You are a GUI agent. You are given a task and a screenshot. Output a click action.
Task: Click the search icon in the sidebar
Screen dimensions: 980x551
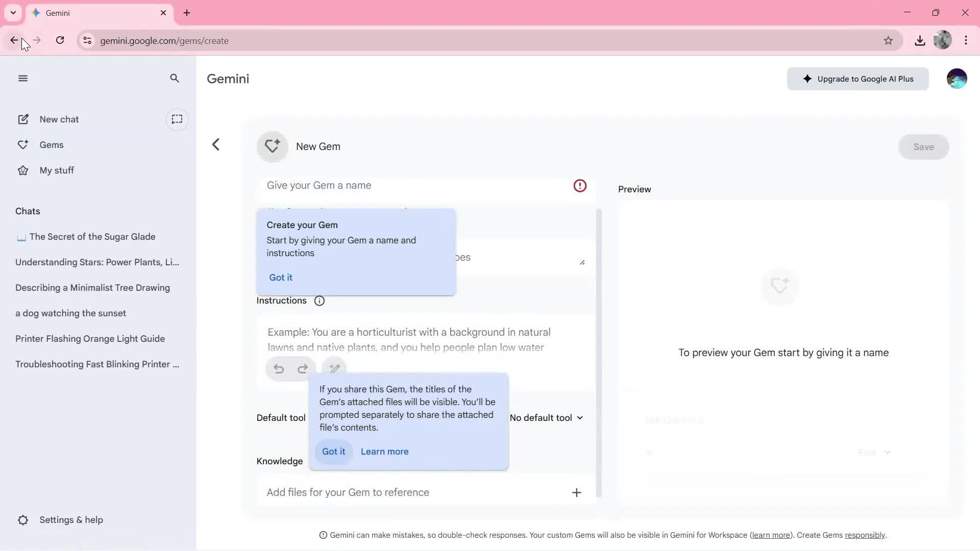[x=175, y=78]
